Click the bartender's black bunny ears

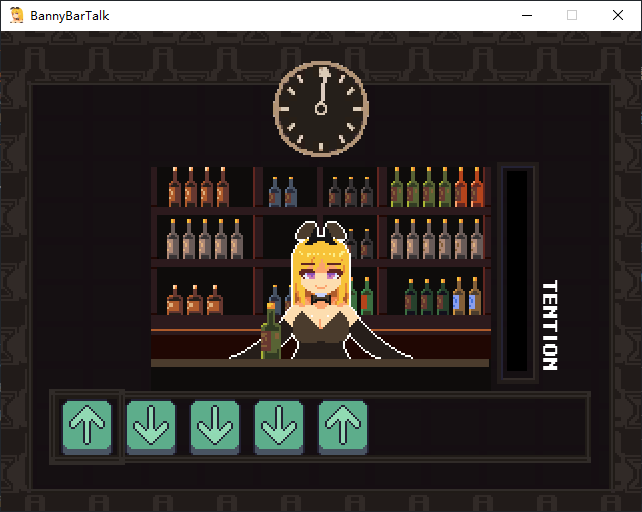coord(320,231)
